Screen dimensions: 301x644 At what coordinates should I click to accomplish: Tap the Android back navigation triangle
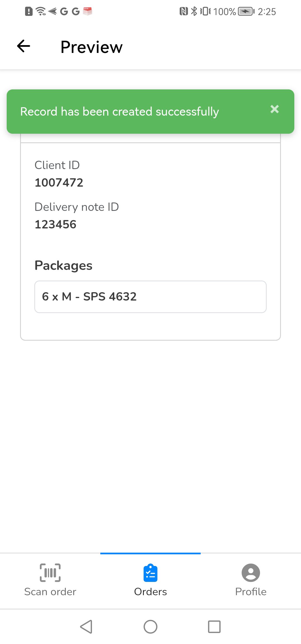coord(86,627)
